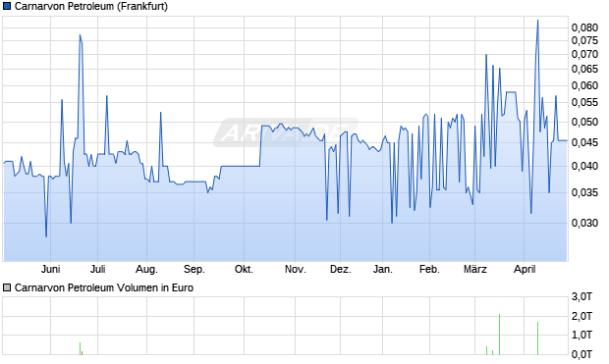Viewport: 609px width, 364px height.
Task: Click the 2,0T volume axis label
Action: (581, 316)
